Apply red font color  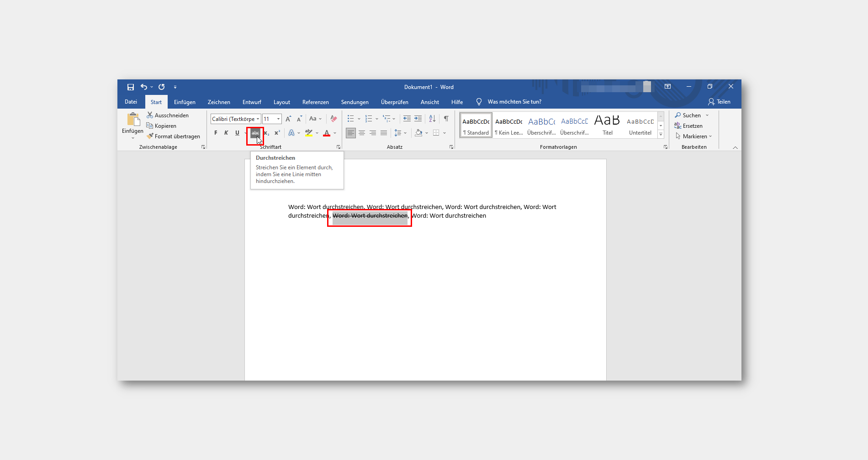[x=327, y=133]
